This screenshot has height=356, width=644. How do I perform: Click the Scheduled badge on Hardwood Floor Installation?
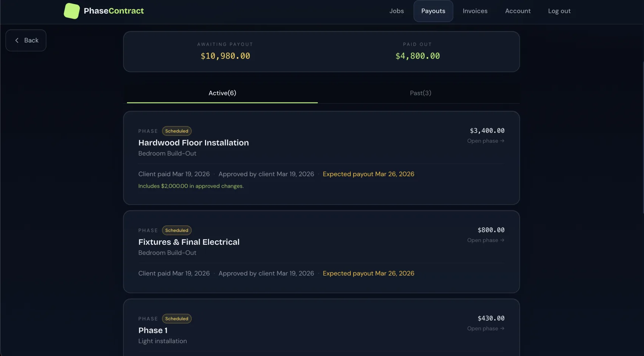[177, 131]
